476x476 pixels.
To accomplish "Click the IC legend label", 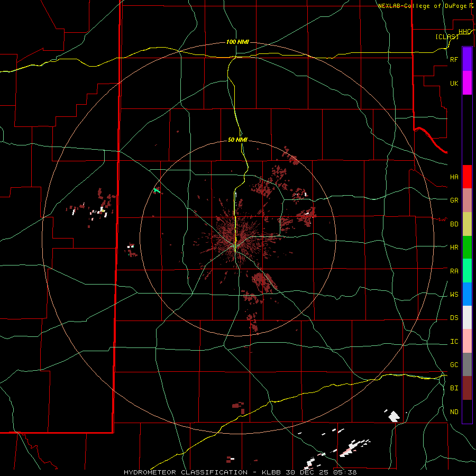I will (x=454, y=342).
